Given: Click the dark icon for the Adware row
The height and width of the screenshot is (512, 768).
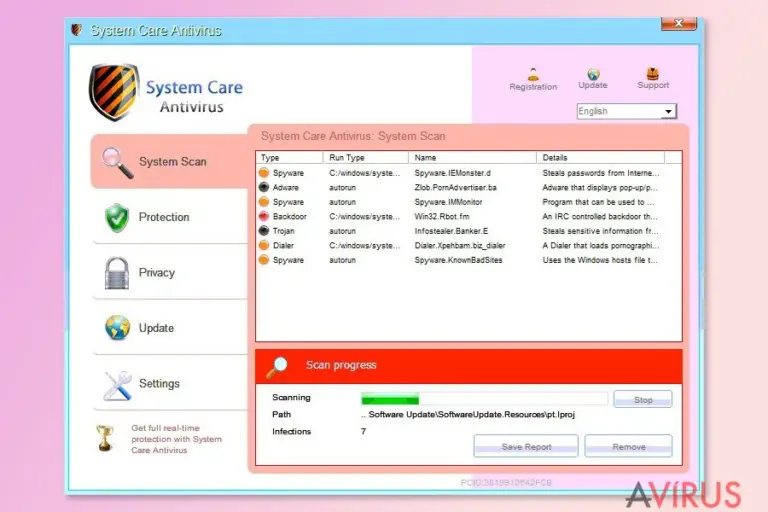Looking at the screenshot, I should 264,187.
